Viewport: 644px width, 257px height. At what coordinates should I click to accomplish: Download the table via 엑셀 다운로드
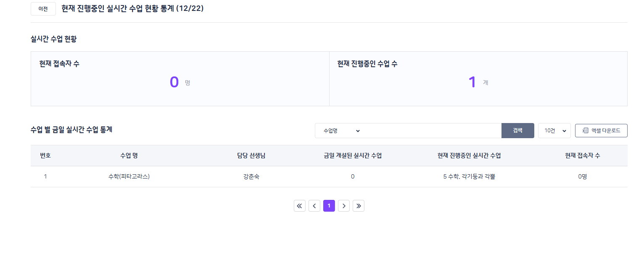(601, 131)
